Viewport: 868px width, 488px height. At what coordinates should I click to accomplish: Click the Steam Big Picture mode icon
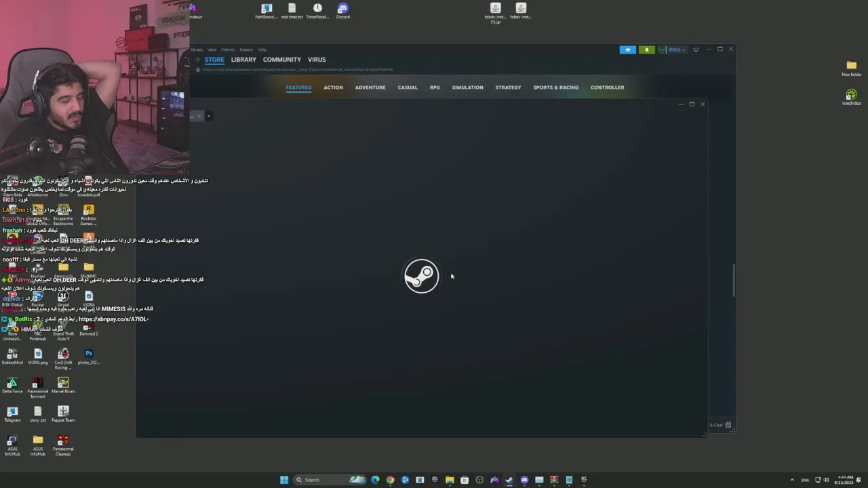pos(696,49)
